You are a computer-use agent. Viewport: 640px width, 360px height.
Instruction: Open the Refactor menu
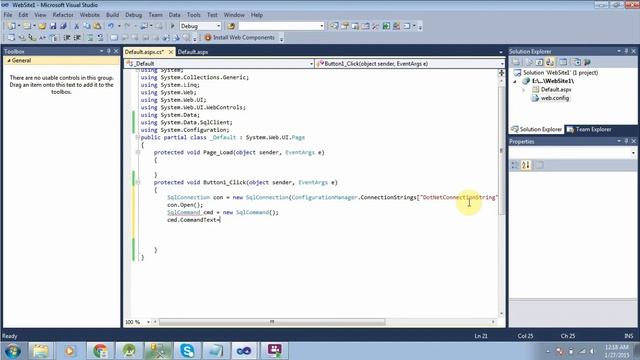(x=63, y=15)
